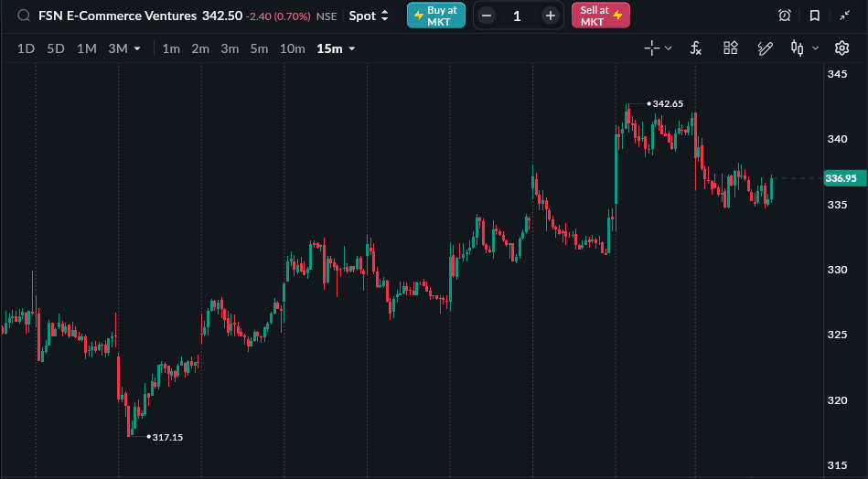This screenshot has width=868, height=479.
Task: Choose the 3m candle interval
Action: click(x=230, y=48)
